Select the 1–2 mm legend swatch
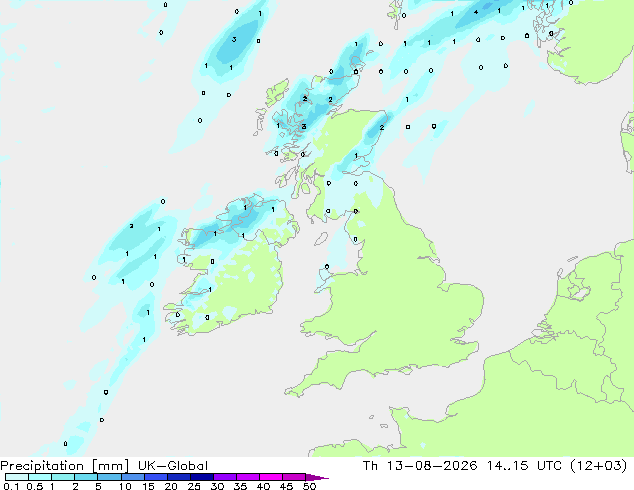Screen dimensions: 634x490 (x=63, y=477)
